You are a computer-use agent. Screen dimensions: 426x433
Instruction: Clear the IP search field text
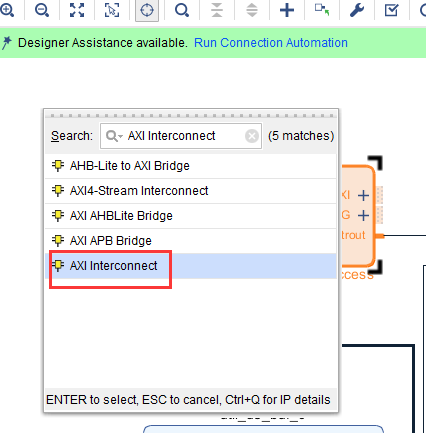point(252,136)
